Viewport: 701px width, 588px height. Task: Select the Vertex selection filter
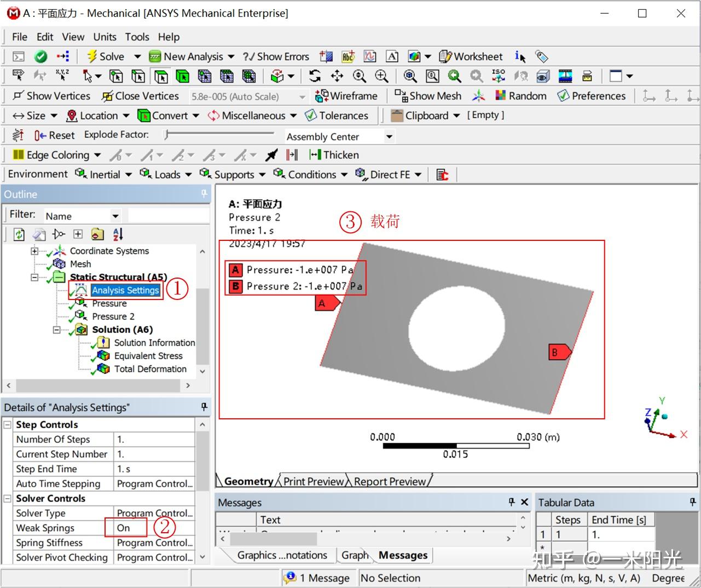point(116,76)
